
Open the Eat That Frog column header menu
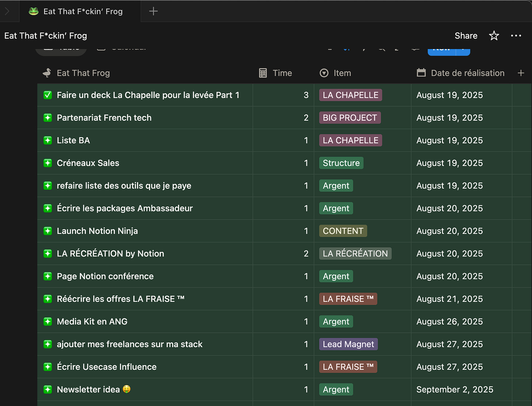coord(145,73)
